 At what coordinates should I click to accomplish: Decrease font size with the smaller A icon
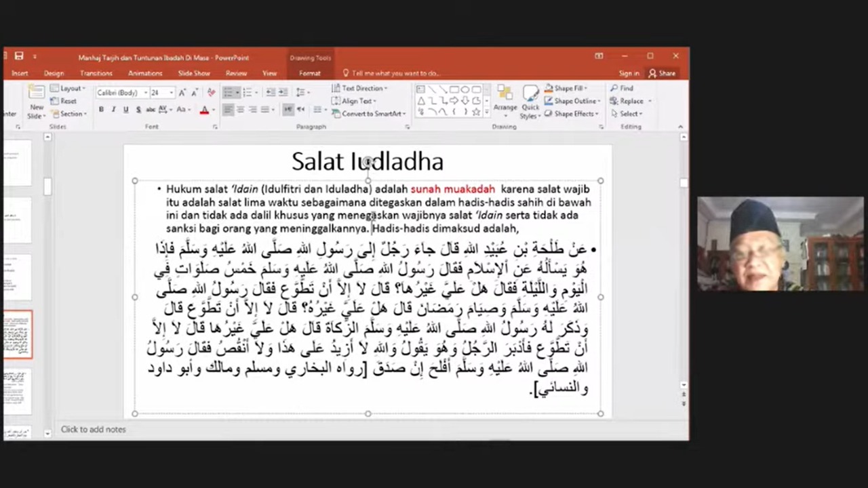pos(195,92)
